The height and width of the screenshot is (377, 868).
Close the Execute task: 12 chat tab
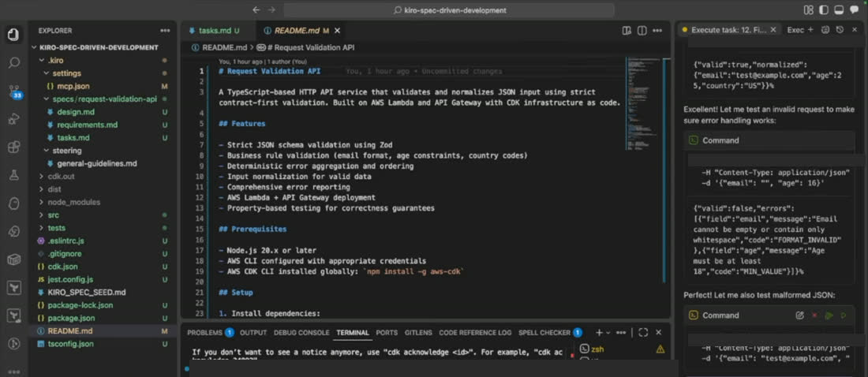click(x=773, y=30)
